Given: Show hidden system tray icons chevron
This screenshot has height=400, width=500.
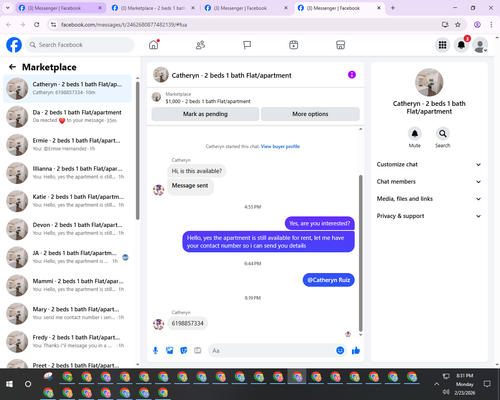Looking at the screenshot, I should pos(436,384).
